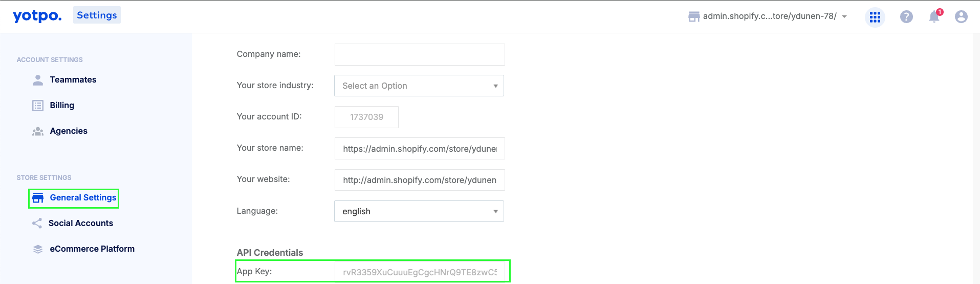Image resolution: width=980 pixels, height=284 pixels.
Task: Click the Agencies group icon
Action: click(38, 131)
